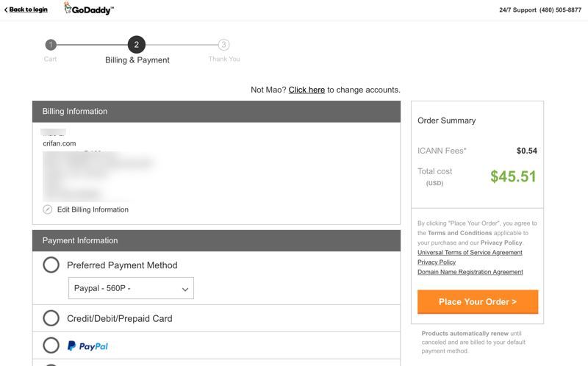
Task: Select Credit/Debit/Prepaid Card radio button
Action: pos(51,318)
